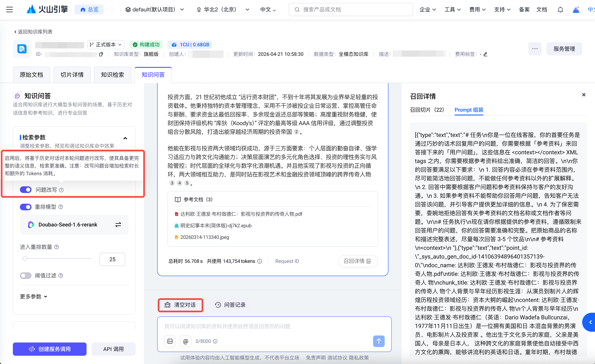Screen dimensions: 595x364
Task: Open the hamburger navigation menu
Action: point(9,9)
